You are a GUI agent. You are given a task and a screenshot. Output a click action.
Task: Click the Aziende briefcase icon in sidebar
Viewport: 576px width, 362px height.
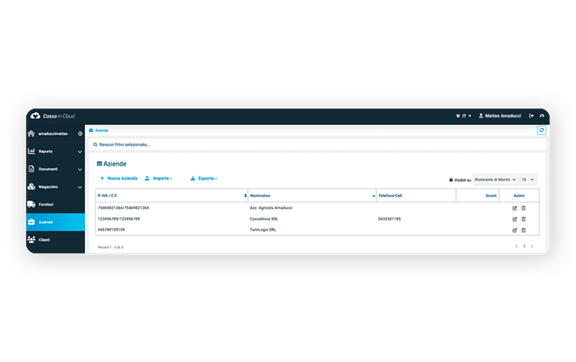(x=31, y=222)
